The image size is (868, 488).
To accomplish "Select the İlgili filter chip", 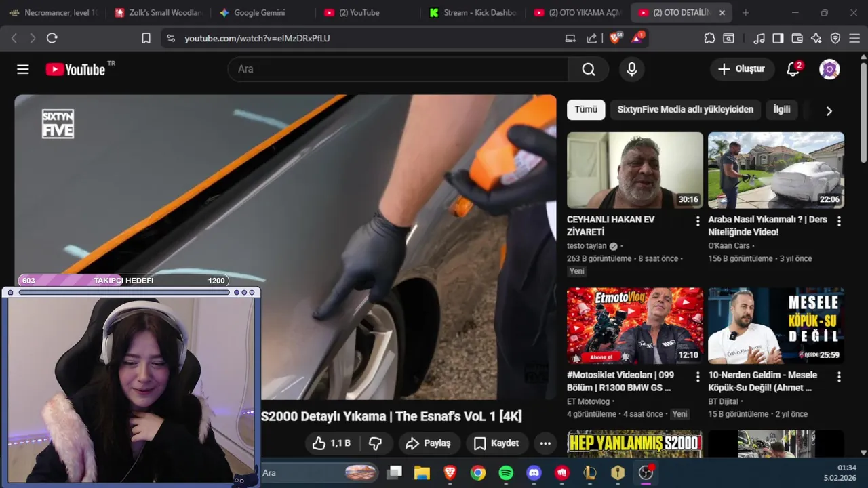I will tap(782, 110).
